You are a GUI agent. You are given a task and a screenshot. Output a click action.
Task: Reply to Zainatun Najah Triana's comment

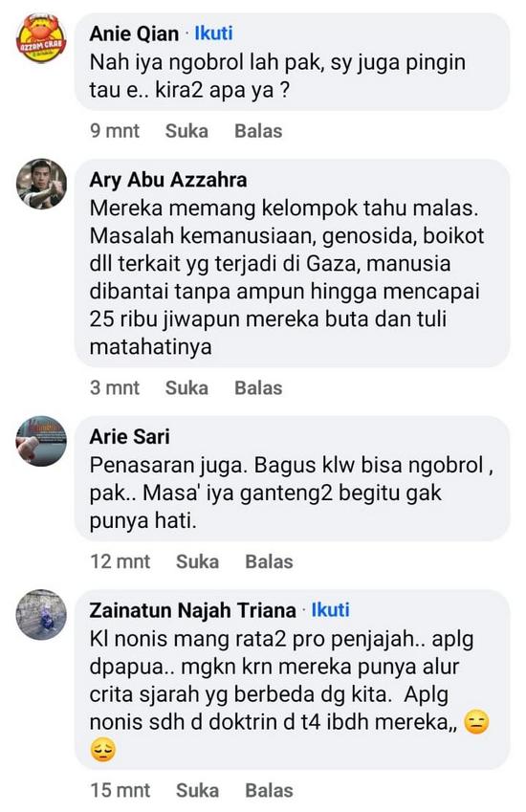[x=269, y=790]
